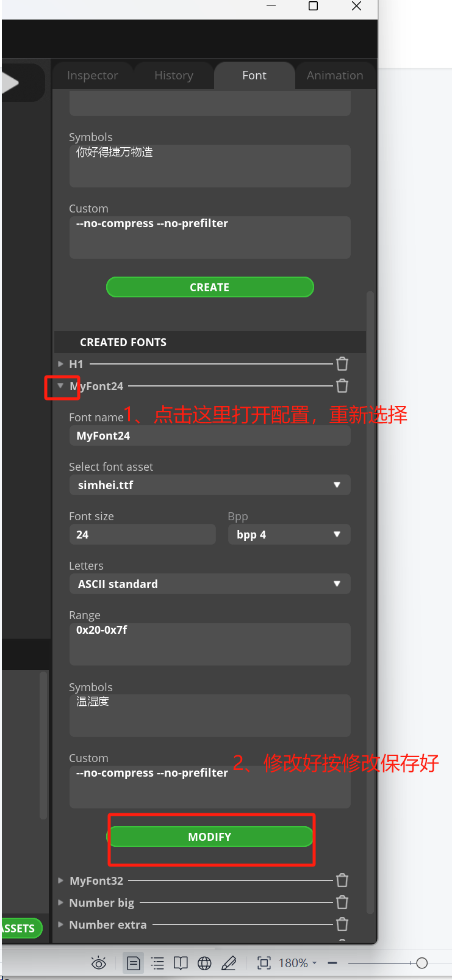Expand the H1 font entry
This screenshot has height=980, width=452.
(60, 364)
